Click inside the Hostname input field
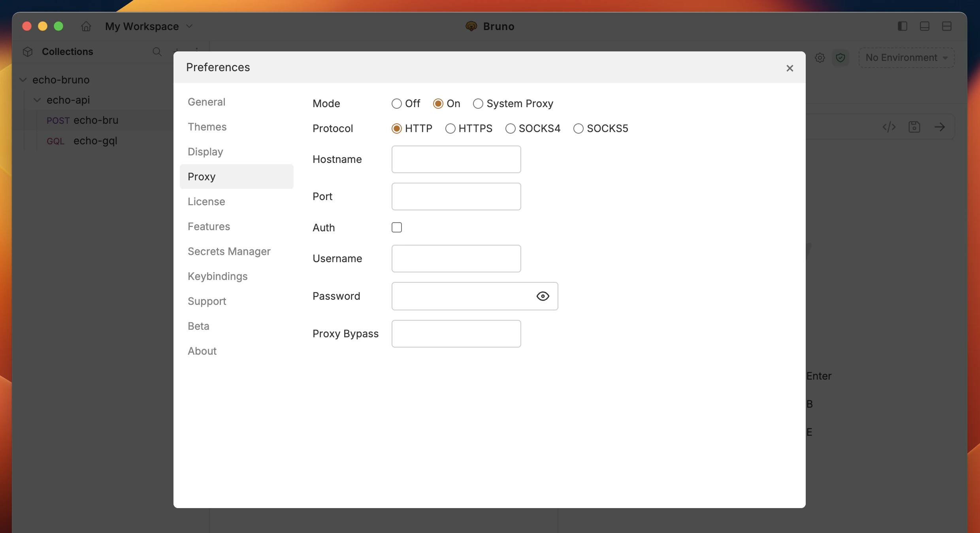980x533 pixels. (x=456, y=159)
